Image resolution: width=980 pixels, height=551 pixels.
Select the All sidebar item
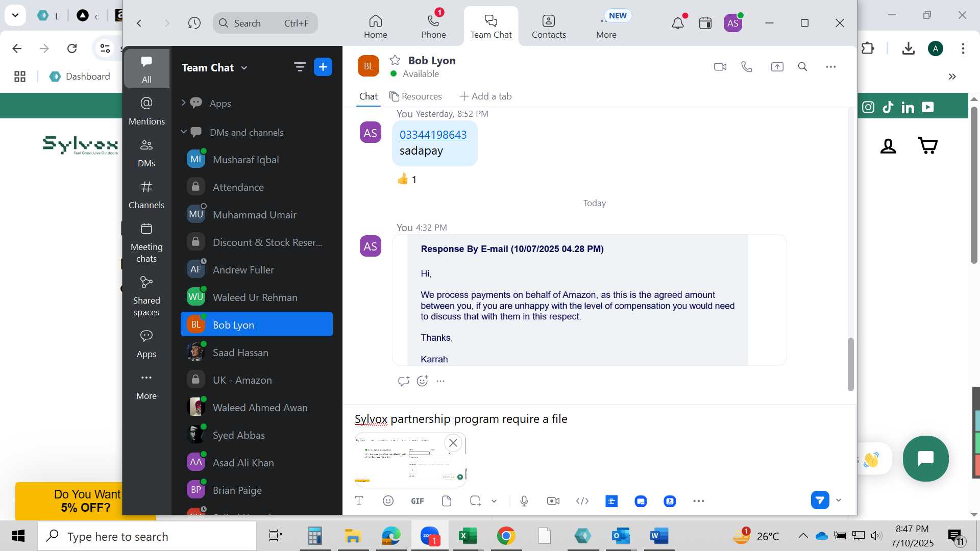tap(146, 68)
